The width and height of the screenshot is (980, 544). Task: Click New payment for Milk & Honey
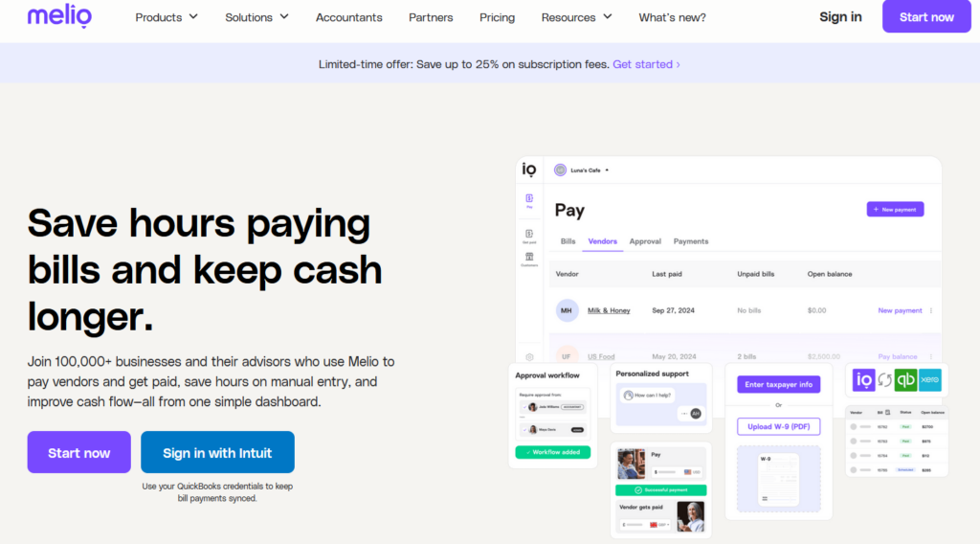900,310
